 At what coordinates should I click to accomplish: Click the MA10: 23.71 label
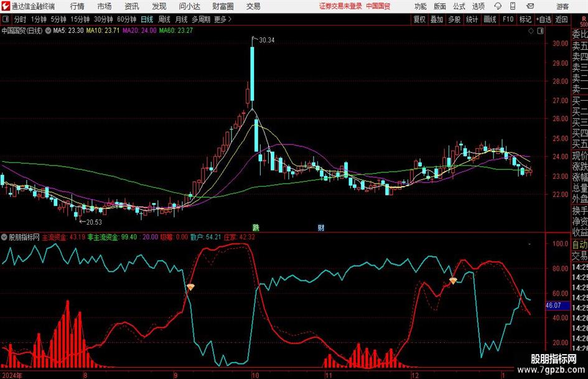103,30
